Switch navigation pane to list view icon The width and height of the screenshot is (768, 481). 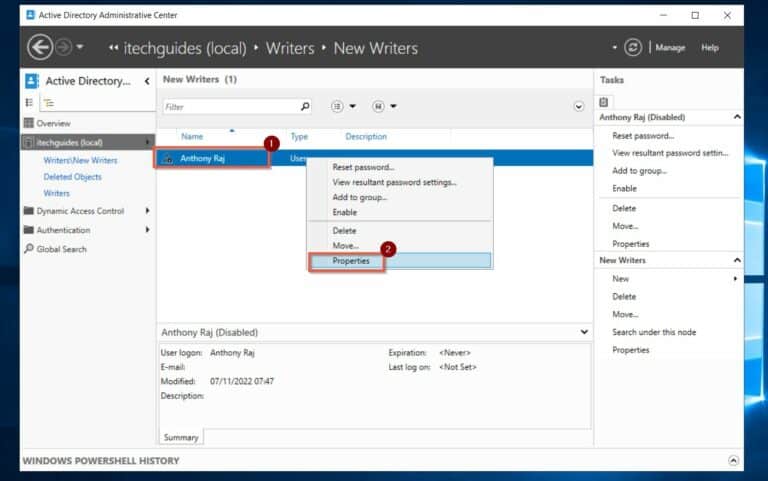(x=29, y=102)
